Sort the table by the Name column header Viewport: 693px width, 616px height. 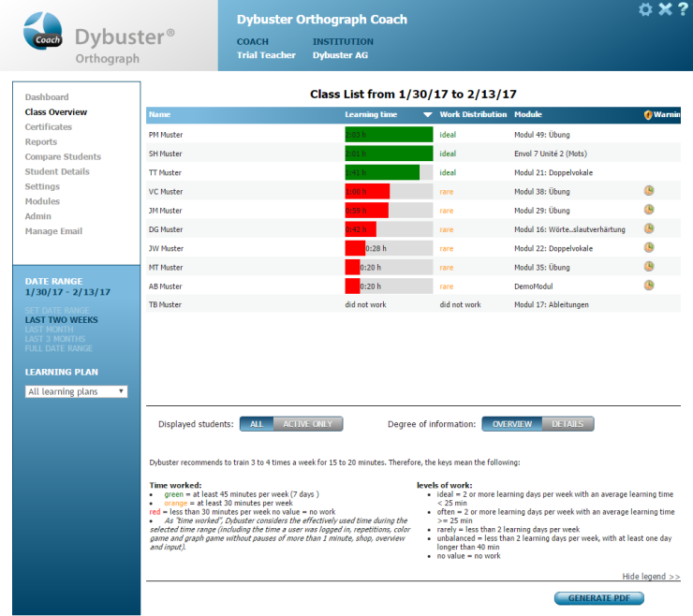(159, 115)
